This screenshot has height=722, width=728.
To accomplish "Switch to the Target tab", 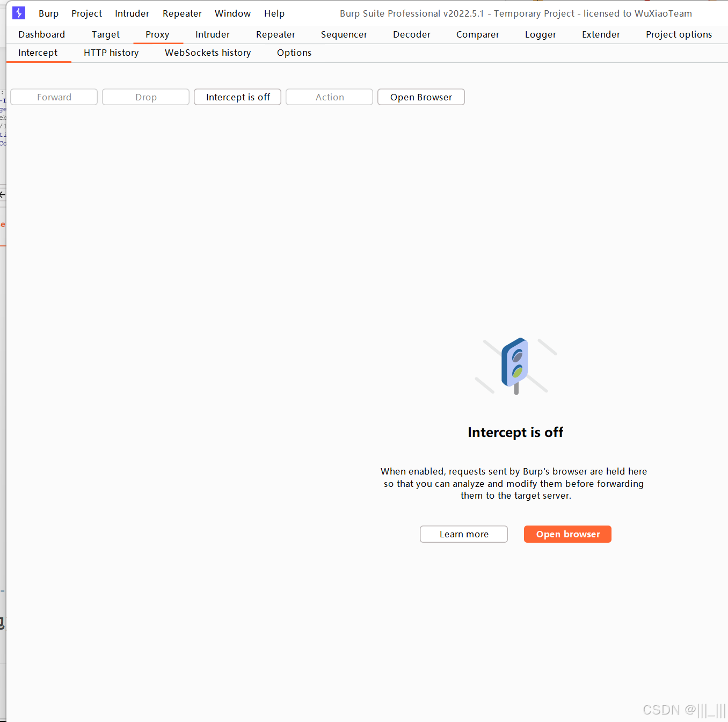I will (106, 34).
